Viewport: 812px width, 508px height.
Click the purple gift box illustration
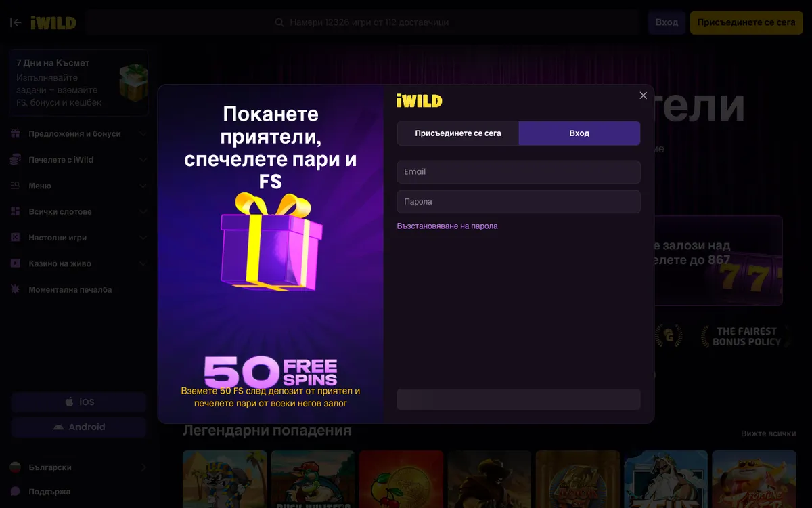272,242
